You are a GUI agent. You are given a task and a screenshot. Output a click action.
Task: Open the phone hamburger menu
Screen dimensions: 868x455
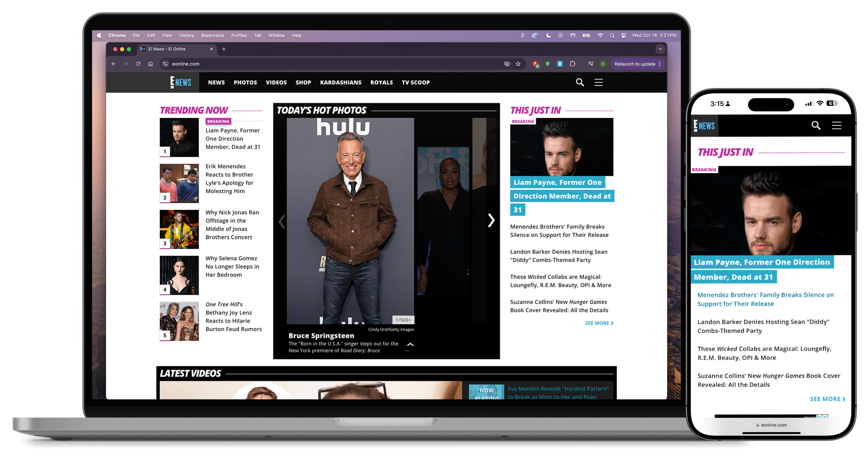[836, 125]
